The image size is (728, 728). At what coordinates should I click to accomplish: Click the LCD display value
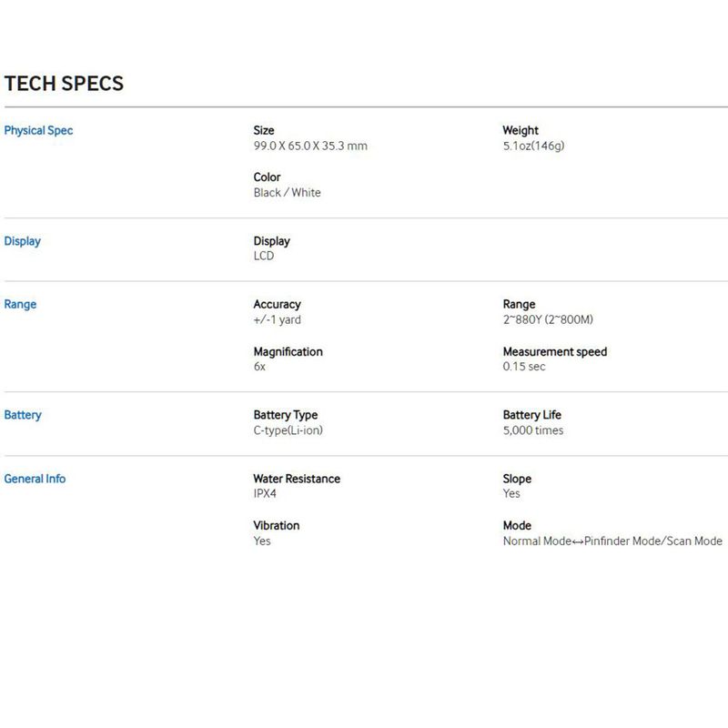coord(264,256)
